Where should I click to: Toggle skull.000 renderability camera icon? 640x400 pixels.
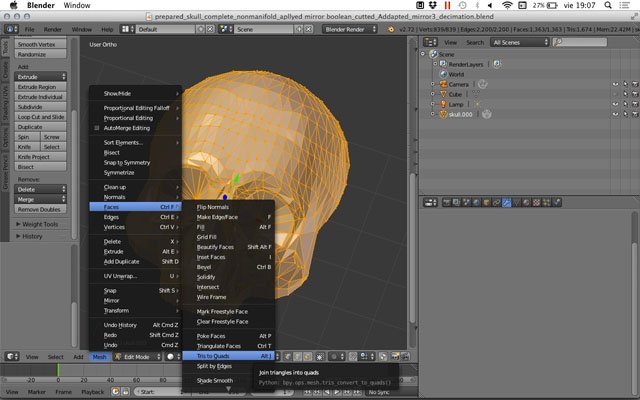[635, 114]
